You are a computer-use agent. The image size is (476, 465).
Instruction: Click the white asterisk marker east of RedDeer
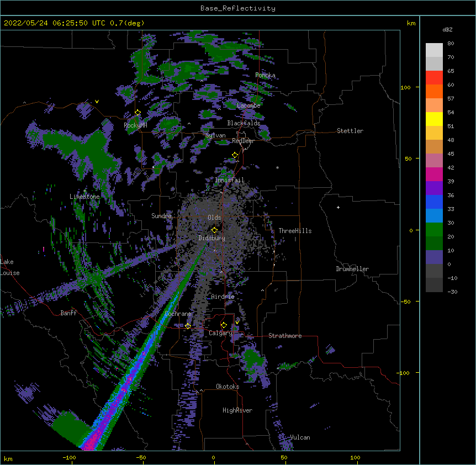click(277, 167)
